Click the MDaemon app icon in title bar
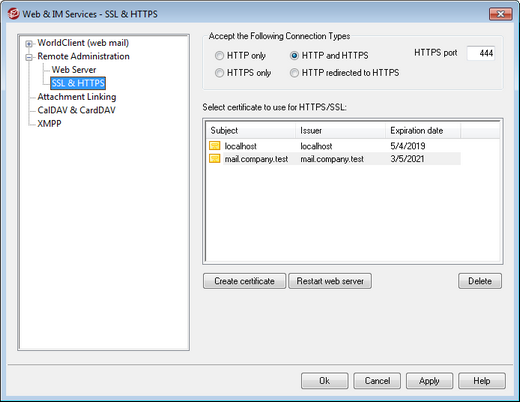 pyautogui.click(x=13, y=14)
